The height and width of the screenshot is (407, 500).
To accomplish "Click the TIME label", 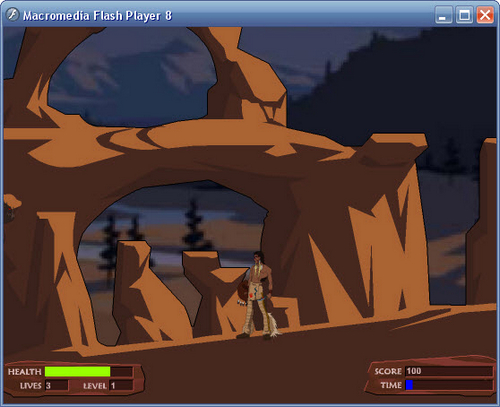I will (x=391, y=385).
